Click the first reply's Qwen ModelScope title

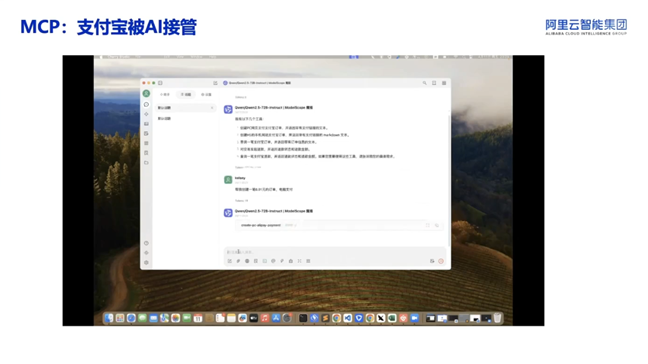[x=274, y=107]
